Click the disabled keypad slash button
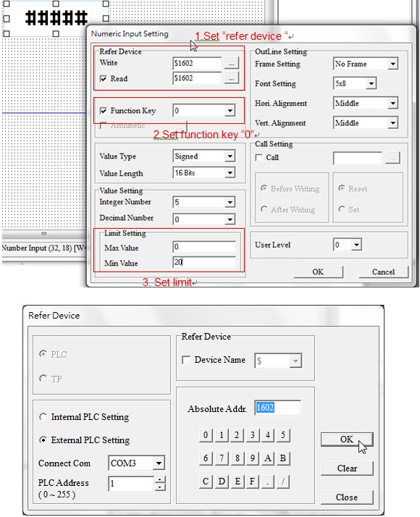The height and width of the screenshot is (517, 420). click(x=283, y=482)
